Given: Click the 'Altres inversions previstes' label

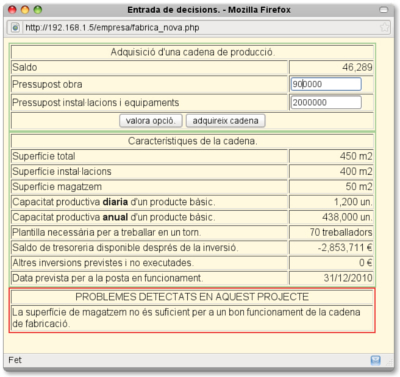Looking at the screenshot, I should [103, 263].
